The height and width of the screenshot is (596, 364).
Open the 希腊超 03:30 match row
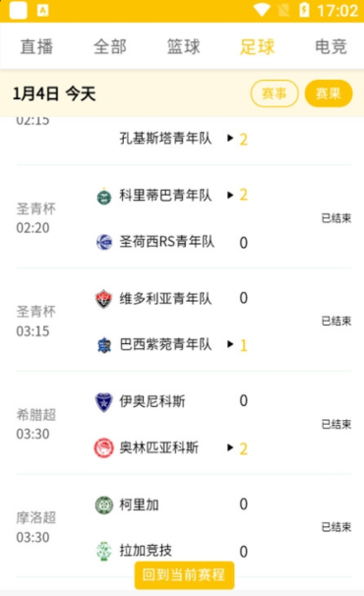click(184, 424)
